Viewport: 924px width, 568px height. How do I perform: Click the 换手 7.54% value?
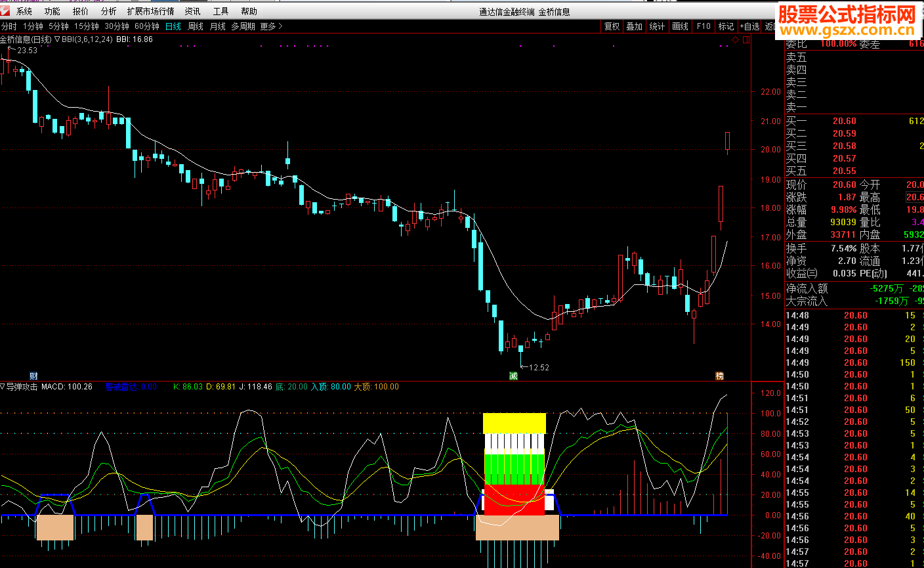point(844,248)
